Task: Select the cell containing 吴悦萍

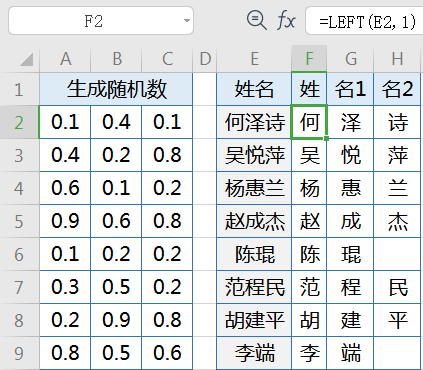Action: 254,155
